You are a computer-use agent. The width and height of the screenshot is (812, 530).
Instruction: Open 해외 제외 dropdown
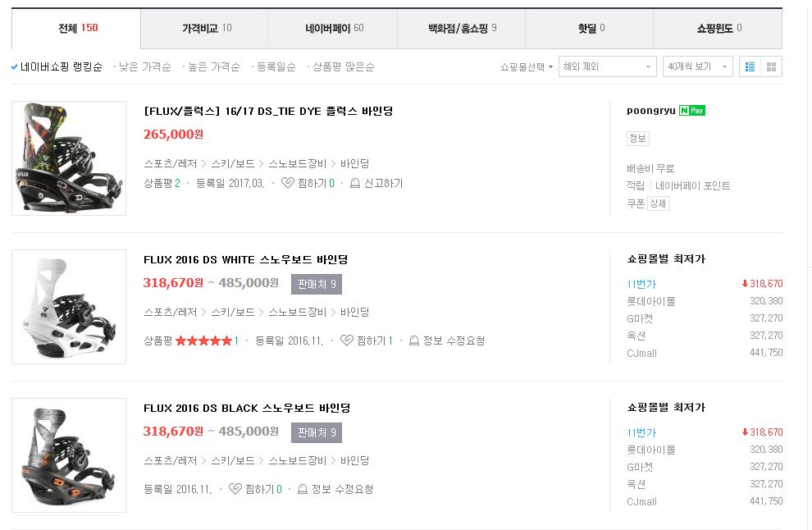[x=608, y=66]
